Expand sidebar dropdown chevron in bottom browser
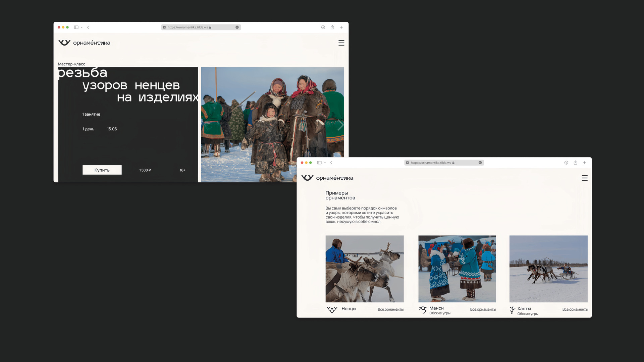The image size is (644, 362). [325, 163]
